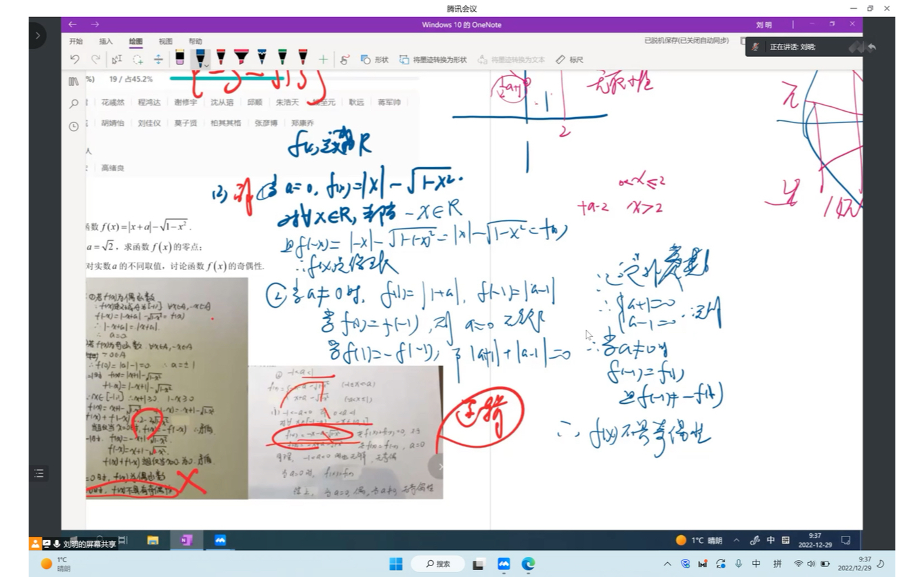The height and width of the screenshot is (577, 924).
Task: Click student name 谢修宇
Action: pyautogui.click(x=185, y=102)
